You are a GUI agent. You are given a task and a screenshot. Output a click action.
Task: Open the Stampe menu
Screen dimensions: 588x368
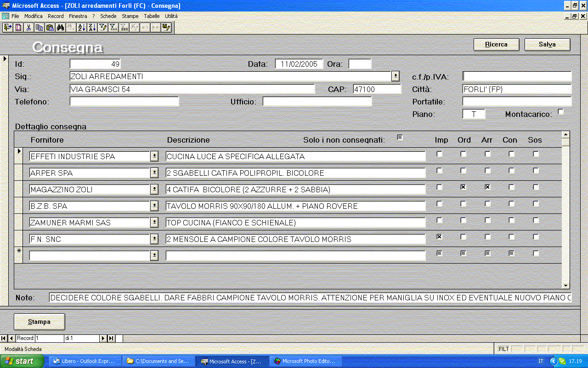[x=130, y=16]
